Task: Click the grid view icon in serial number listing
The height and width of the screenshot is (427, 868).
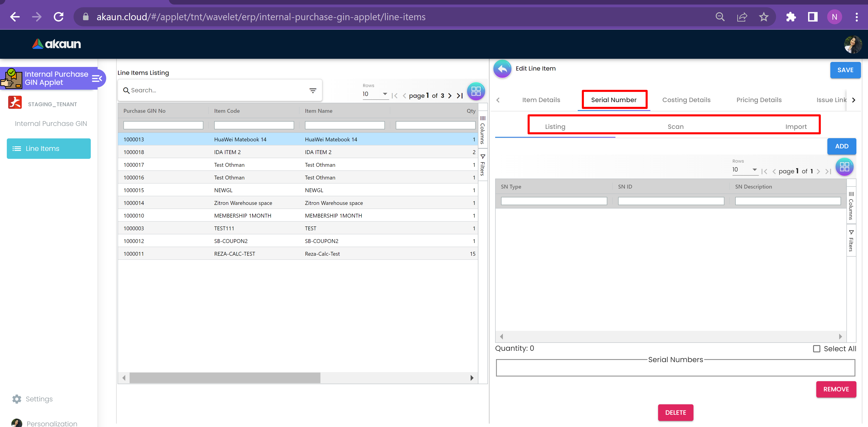Action: tap(844, 167)
